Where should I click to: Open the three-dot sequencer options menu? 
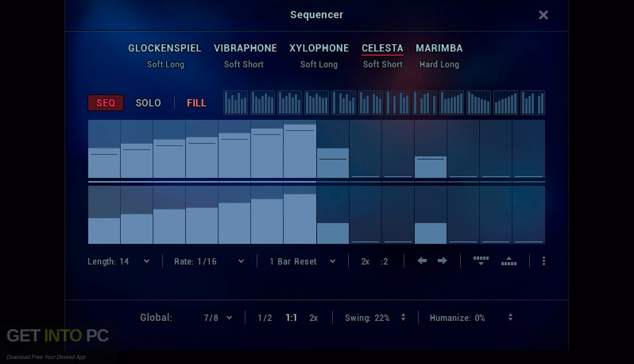(x=544, y=261)
